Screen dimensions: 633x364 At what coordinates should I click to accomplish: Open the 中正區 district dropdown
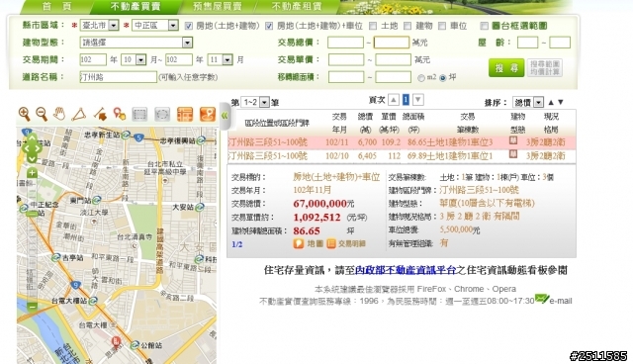pos(155,26)
